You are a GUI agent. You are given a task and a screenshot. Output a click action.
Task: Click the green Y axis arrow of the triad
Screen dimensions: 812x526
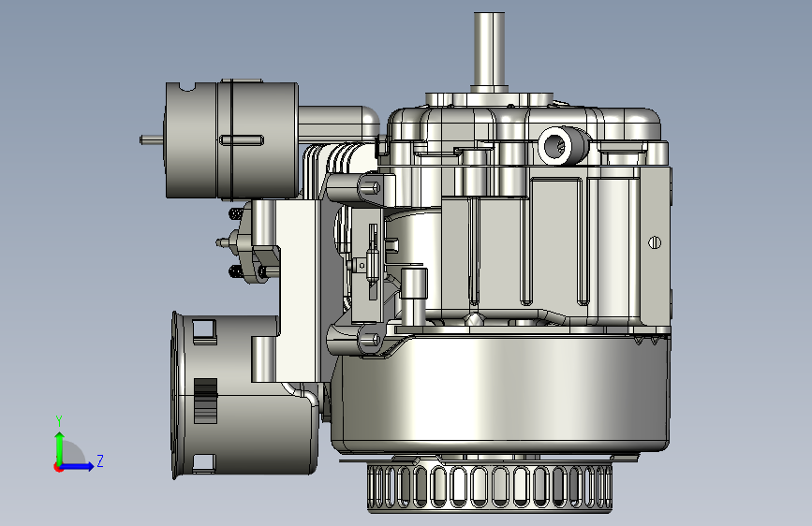(x=59, y=447)
